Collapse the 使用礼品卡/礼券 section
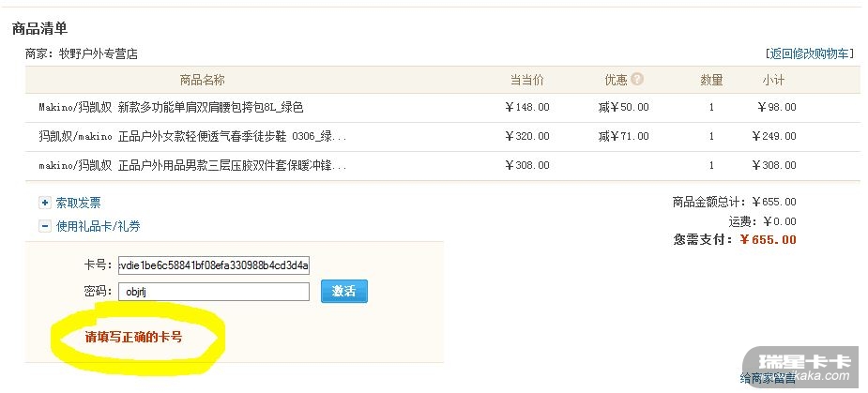This screenshot has width=868, height=393. tap(45, 226)
